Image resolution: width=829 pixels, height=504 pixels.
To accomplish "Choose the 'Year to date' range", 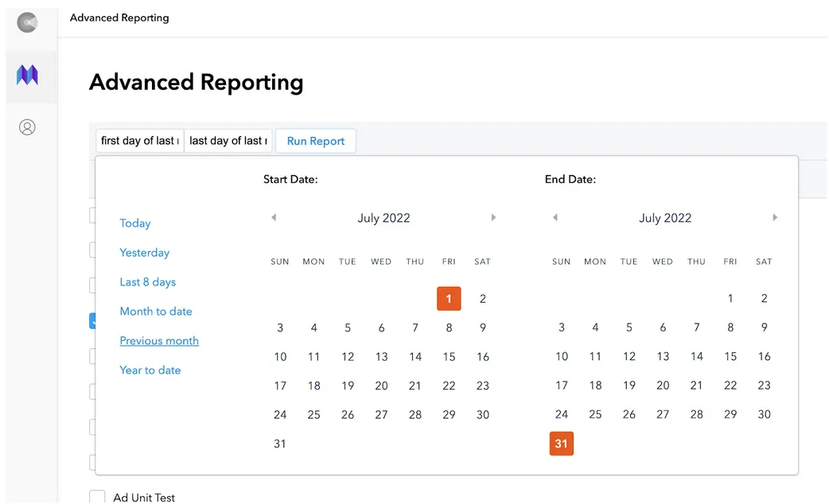I will pyautogui.click(x=150, y=370).
